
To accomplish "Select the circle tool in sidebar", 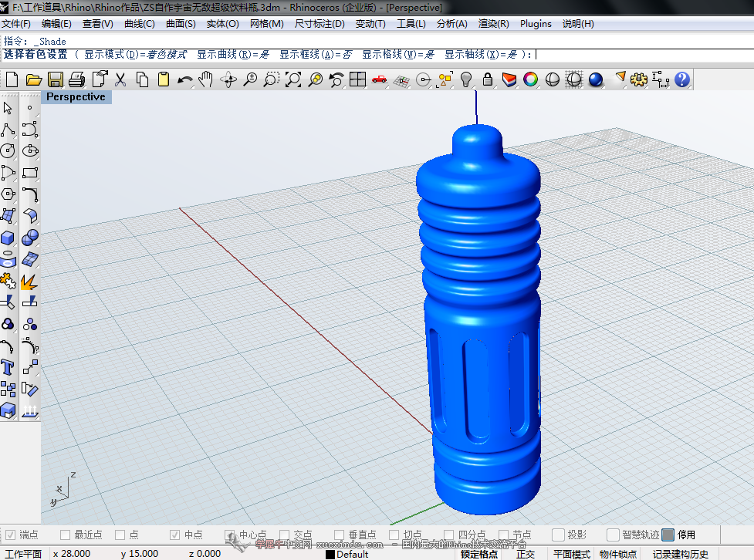I will (x=8, y=151).
